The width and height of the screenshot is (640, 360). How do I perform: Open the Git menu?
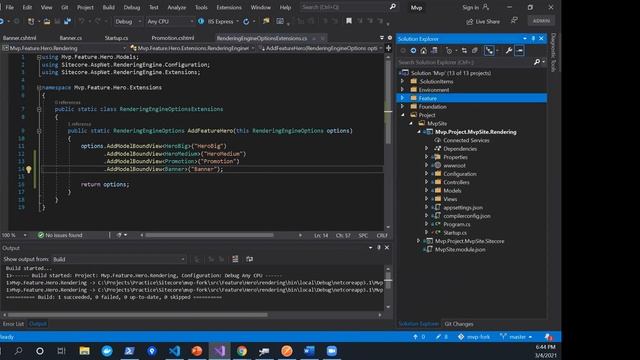pos(64,7)
